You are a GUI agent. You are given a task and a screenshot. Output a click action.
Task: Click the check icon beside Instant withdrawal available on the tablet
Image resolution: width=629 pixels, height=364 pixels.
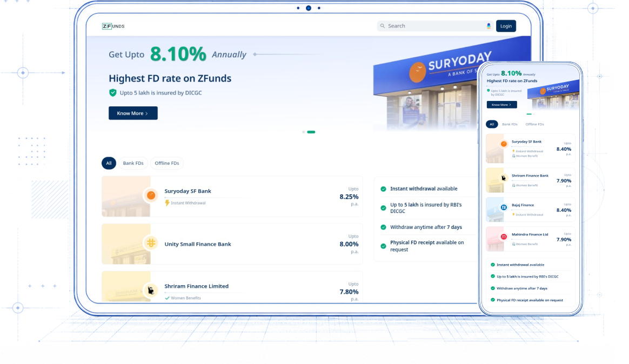[x=383, y=189]
